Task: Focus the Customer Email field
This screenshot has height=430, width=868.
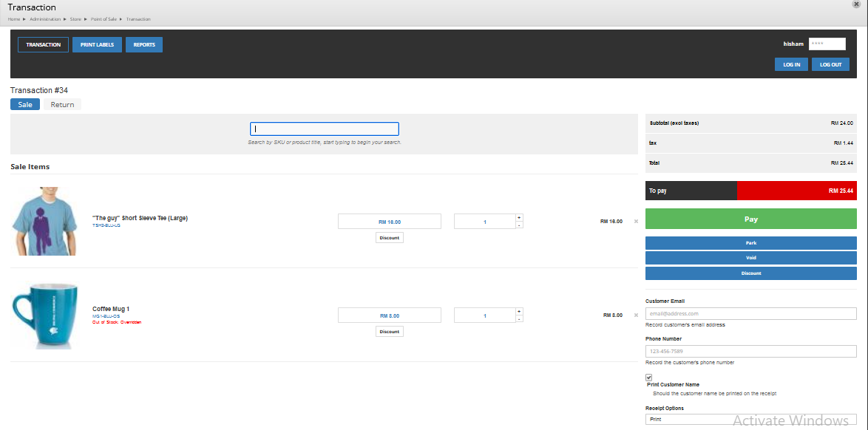Action: [x=750, y=313]
